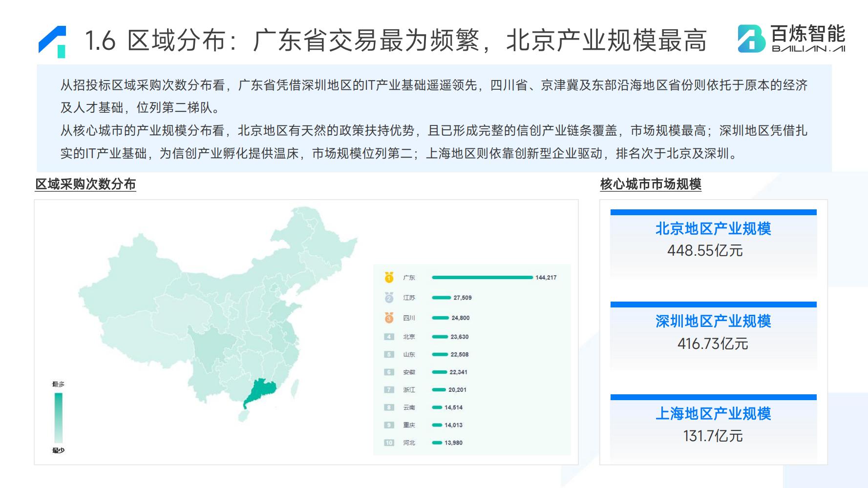This screenshot has width=868, height=488.
Task: Click the 江苏 label in the ranking list
Action: (x=409, y=298)
